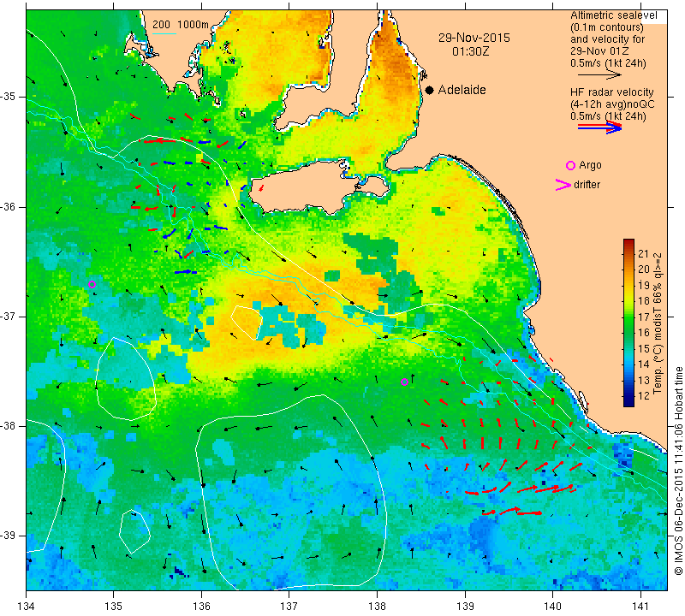Click the small closed sea-level contour near 136.5E
The width and height of the screenshot is (685, 616).
(247, 323)
